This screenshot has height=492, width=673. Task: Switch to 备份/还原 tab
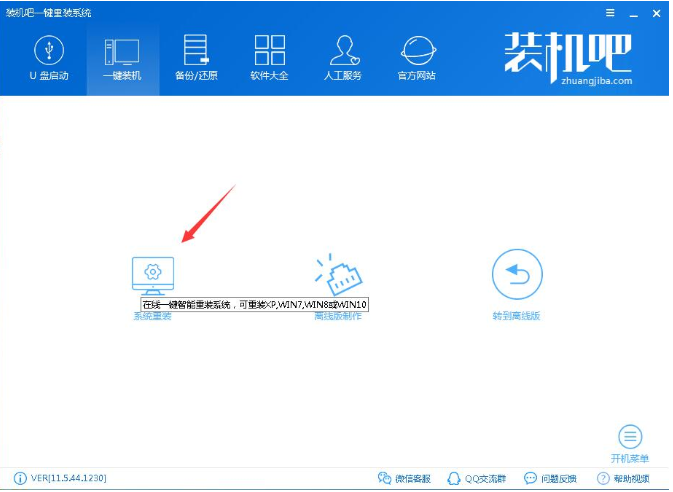[x=196, y=58]
